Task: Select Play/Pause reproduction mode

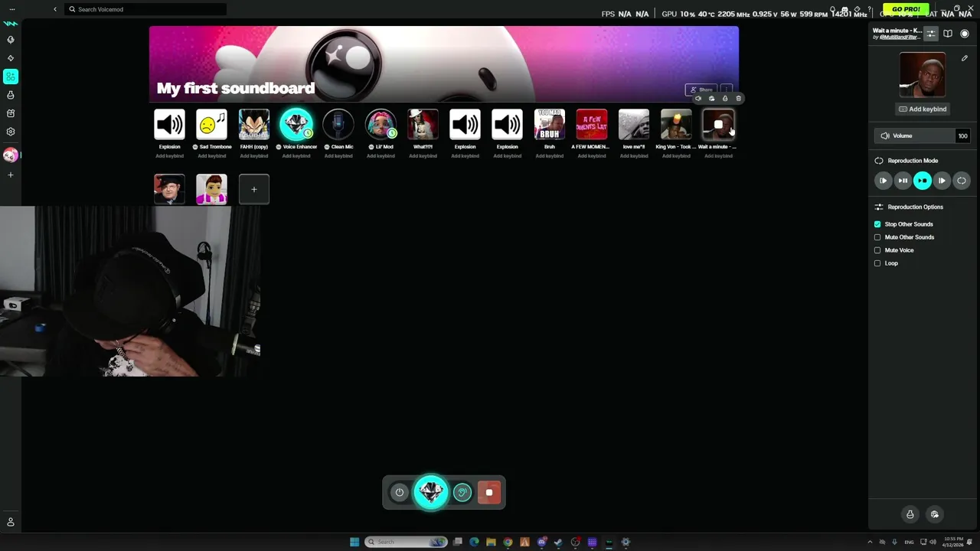Action: pos(903,181)
